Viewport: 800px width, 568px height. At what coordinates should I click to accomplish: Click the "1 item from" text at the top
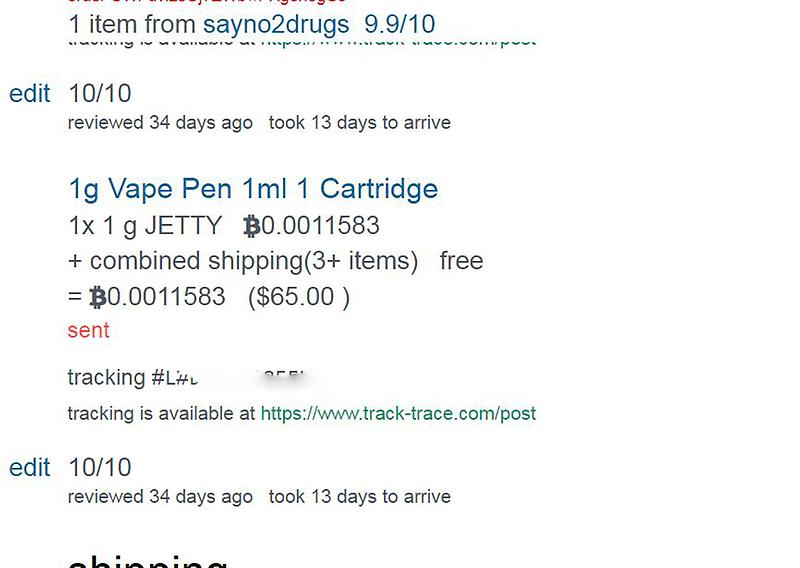pyautogui.click(x=132, y=24)
